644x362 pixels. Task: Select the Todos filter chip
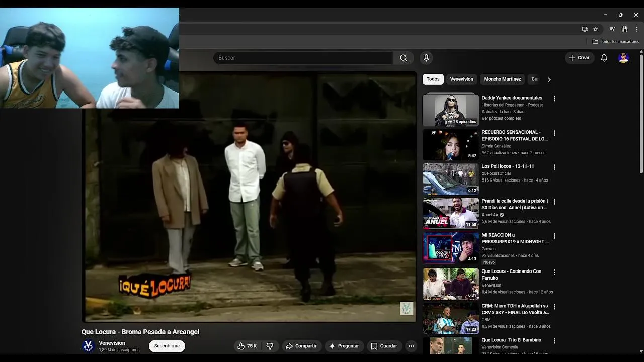click(x=433, y=79)
